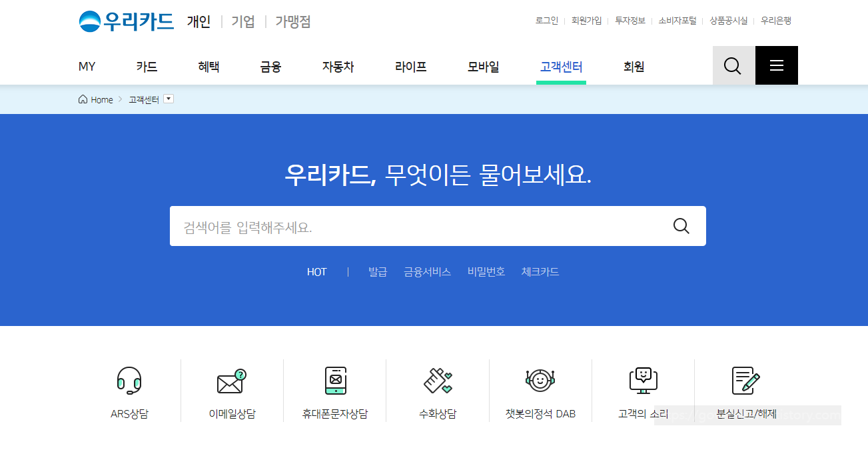
Task: Open 수화상담 hands icon
Action: point(438,380)
